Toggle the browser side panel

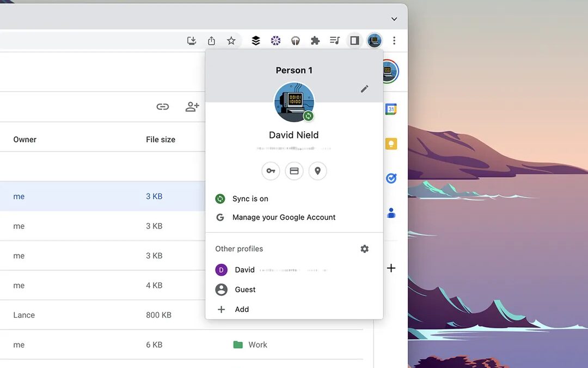point(354,40)
